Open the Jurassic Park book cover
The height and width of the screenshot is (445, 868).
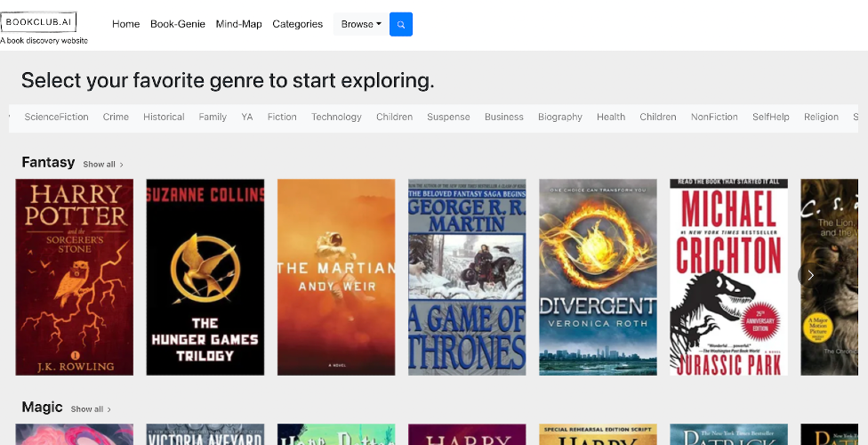click(729, 277)
